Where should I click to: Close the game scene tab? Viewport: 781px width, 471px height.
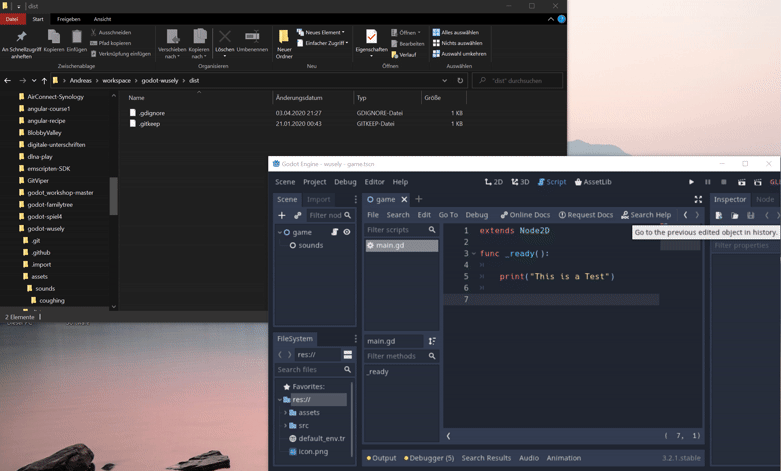click(404, 199)
